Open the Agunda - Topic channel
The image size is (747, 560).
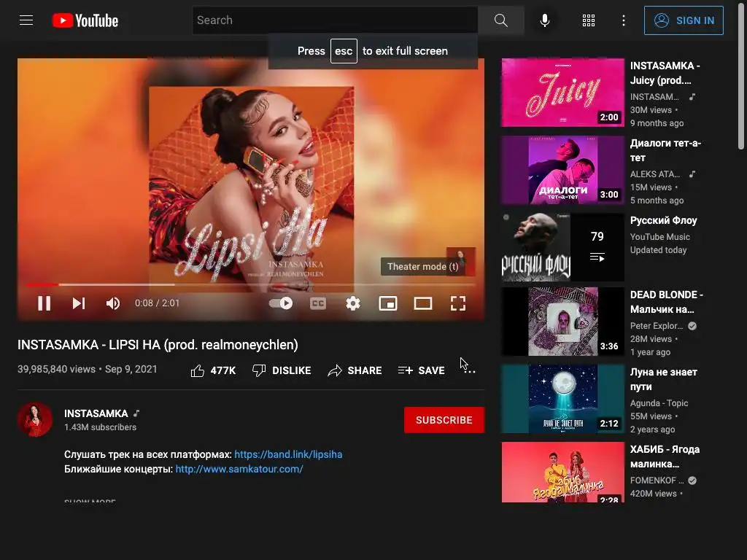click(x=659, y=402)
